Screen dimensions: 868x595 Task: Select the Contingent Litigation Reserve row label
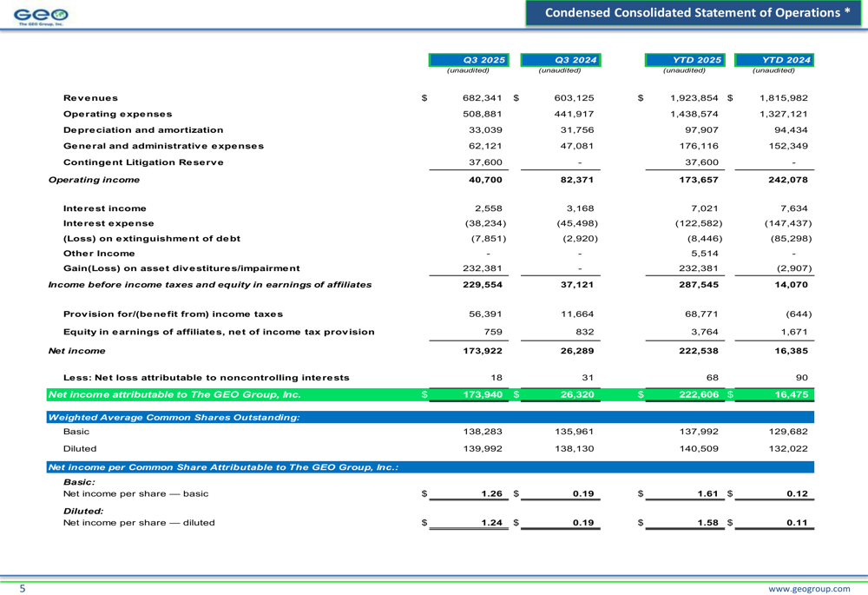click(143, 162)
